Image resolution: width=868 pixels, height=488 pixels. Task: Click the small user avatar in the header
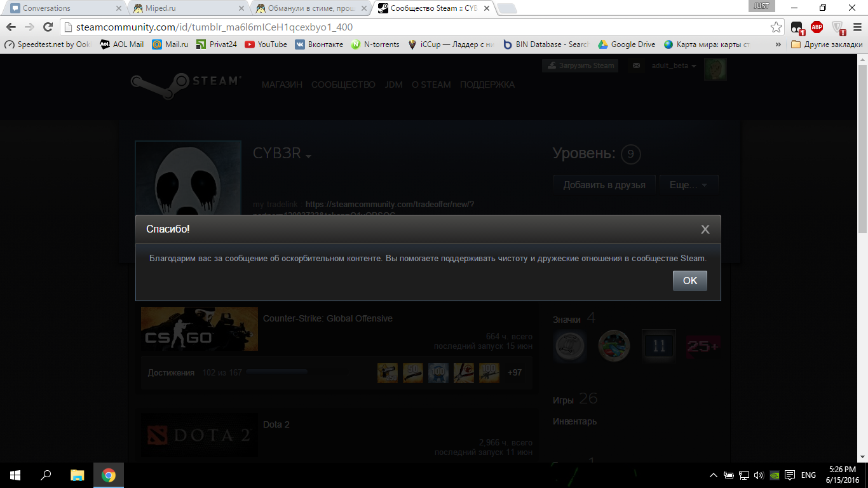pos(715,69)
